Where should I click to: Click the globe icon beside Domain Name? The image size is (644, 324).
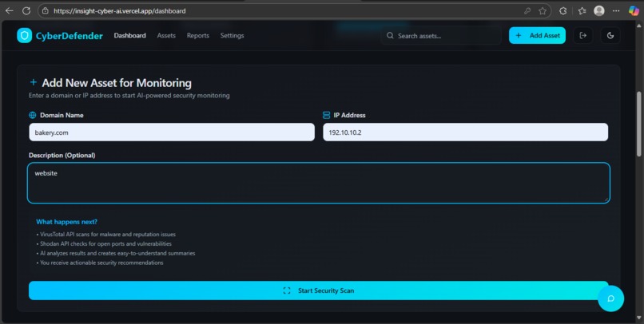(33, 115)
